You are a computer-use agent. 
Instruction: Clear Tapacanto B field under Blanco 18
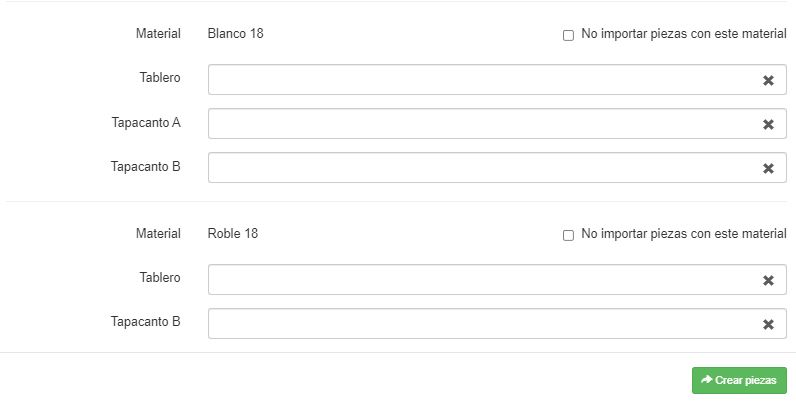[x=768, y=168]
